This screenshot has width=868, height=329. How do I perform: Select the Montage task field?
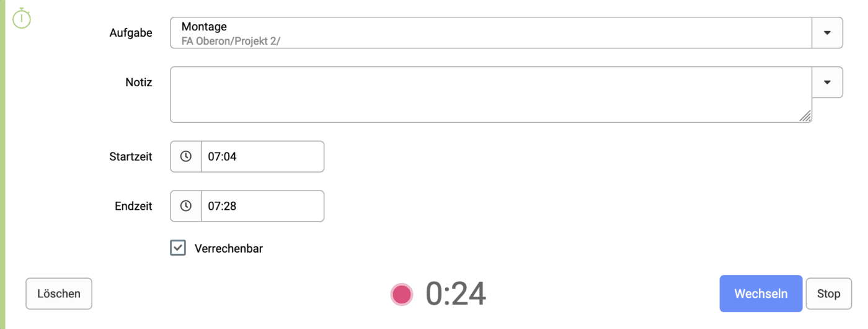tap(490, 33)
